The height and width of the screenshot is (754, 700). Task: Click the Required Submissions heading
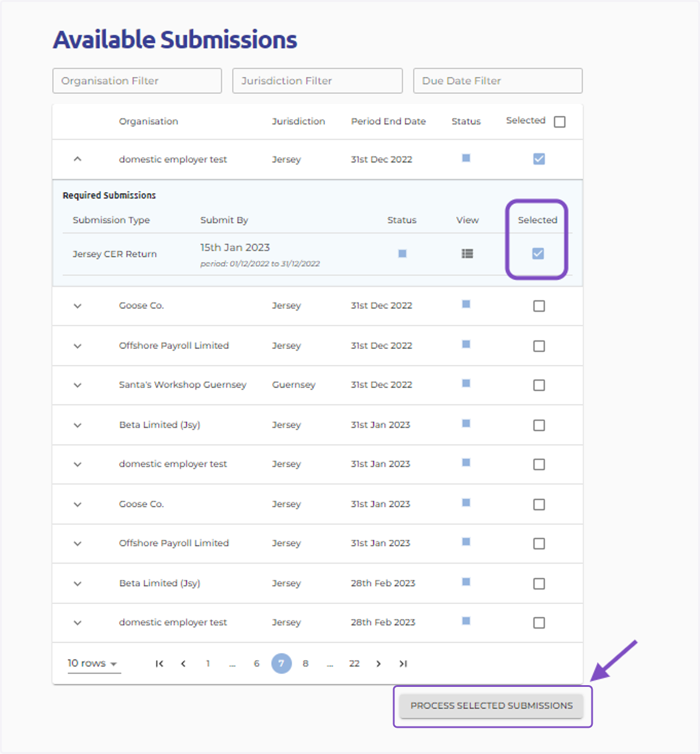pos(109,195)
